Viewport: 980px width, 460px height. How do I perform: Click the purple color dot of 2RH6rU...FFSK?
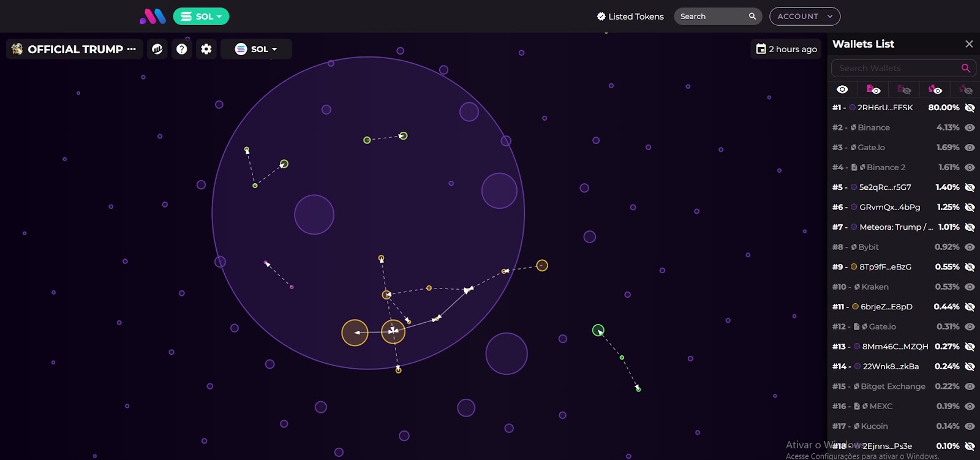click(x=852, y=108)
